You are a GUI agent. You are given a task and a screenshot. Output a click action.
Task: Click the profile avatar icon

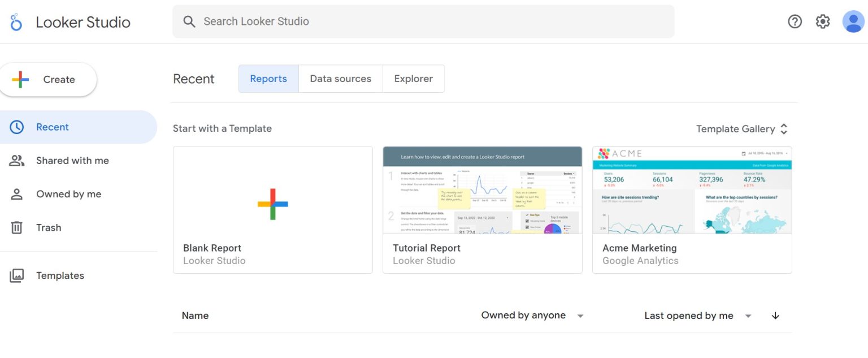tap(853, 21)
